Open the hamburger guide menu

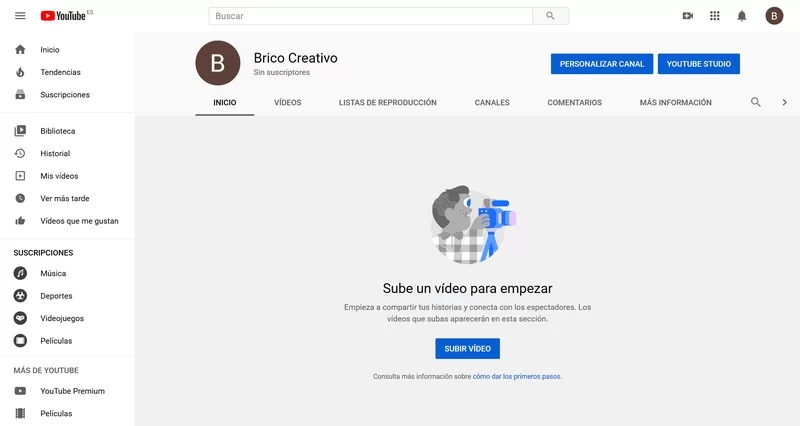click(20, 16)
